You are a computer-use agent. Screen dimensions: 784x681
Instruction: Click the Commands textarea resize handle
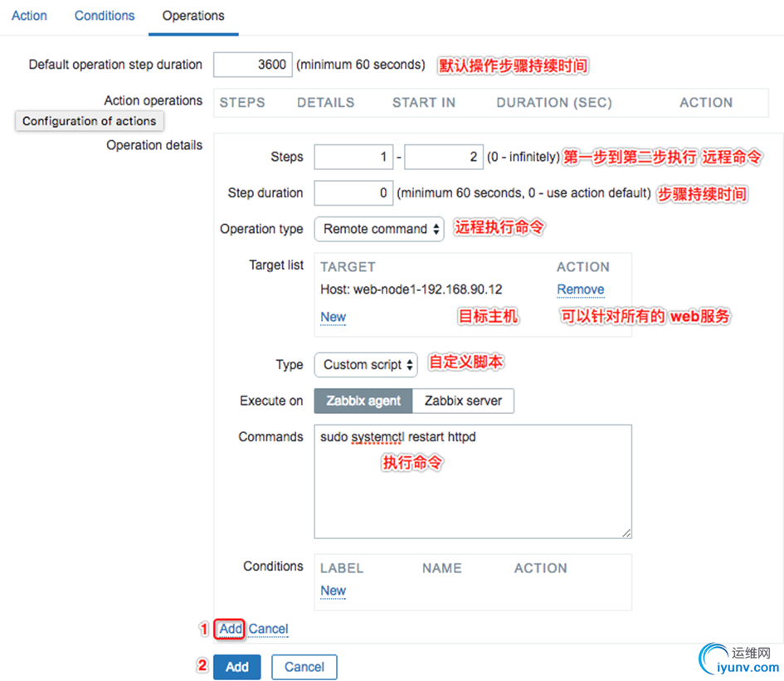pyautogui.click(x=626, y=533)
